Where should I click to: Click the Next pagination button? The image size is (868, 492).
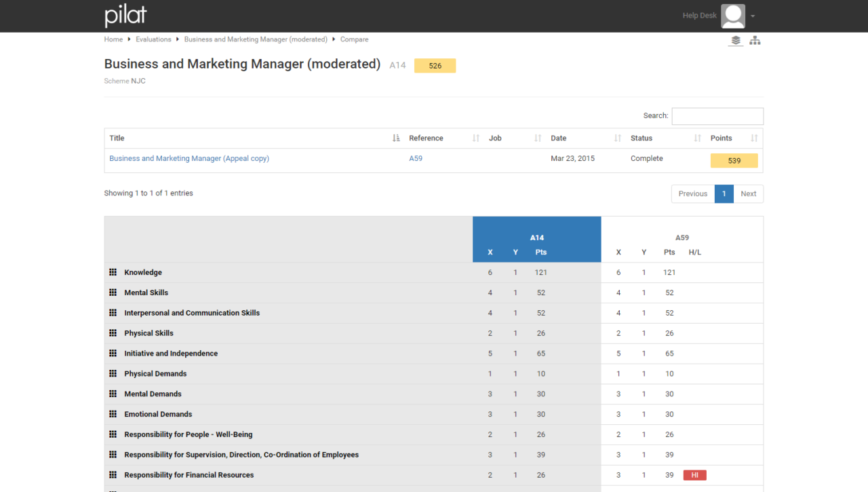pyautogui.click(x=748, y=194)
